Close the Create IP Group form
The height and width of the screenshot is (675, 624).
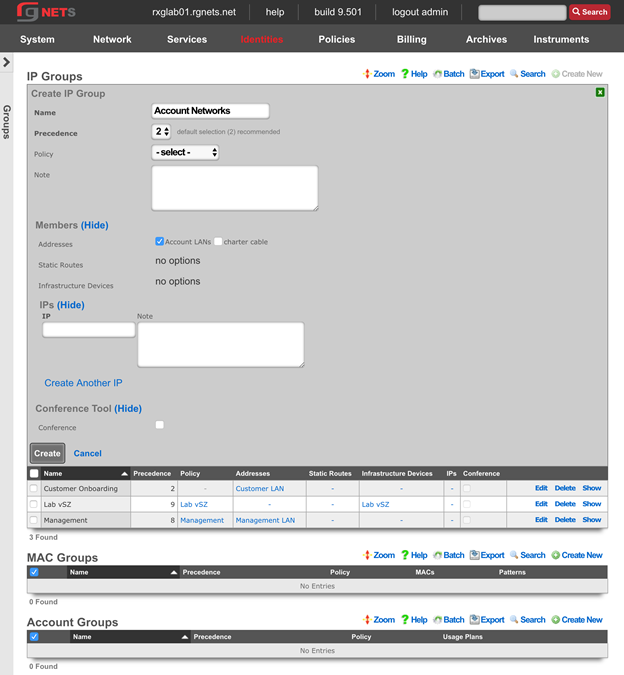[600, 92]
